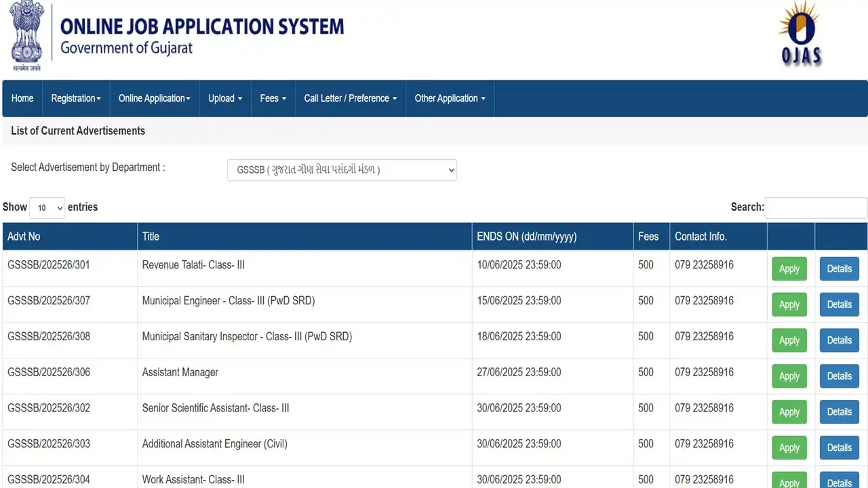This screenshot has width=868, height=488.
Task: Apply for Senior Scientific Assistant- Class- III
Action: coord(789,412)
